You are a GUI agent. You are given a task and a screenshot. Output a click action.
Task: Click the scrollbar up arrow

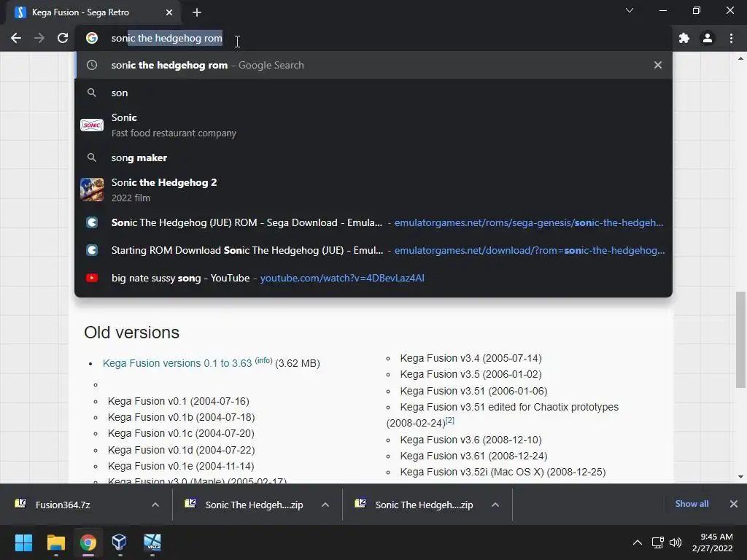click(740, 58)
